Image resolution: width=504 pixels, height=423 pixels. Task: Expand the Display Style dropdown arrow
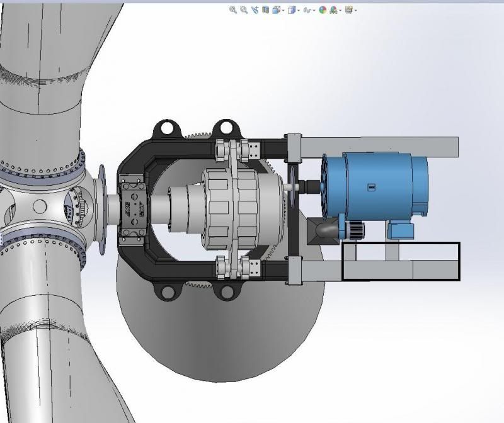(x=299, y=11)
